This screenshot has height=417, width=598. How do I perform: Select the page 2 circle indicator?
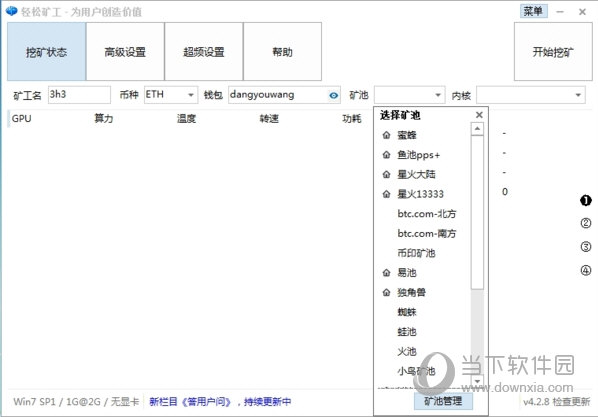[586, 223]
